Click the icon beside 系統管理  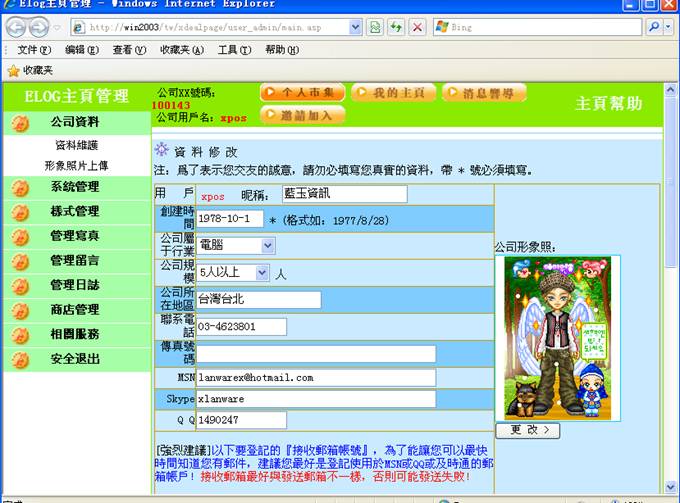[20, 187]
